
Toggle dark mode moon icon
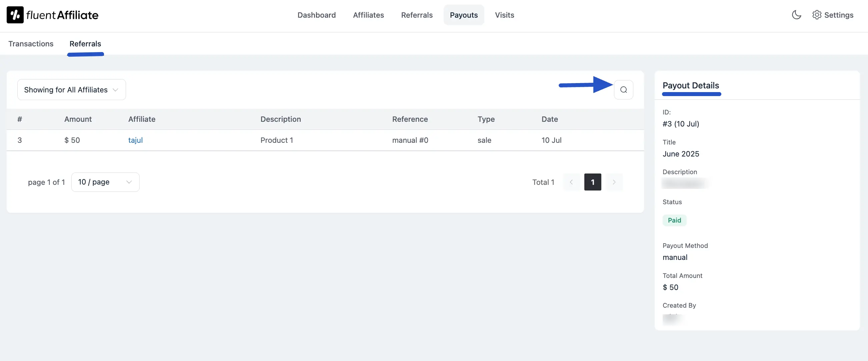796,15
